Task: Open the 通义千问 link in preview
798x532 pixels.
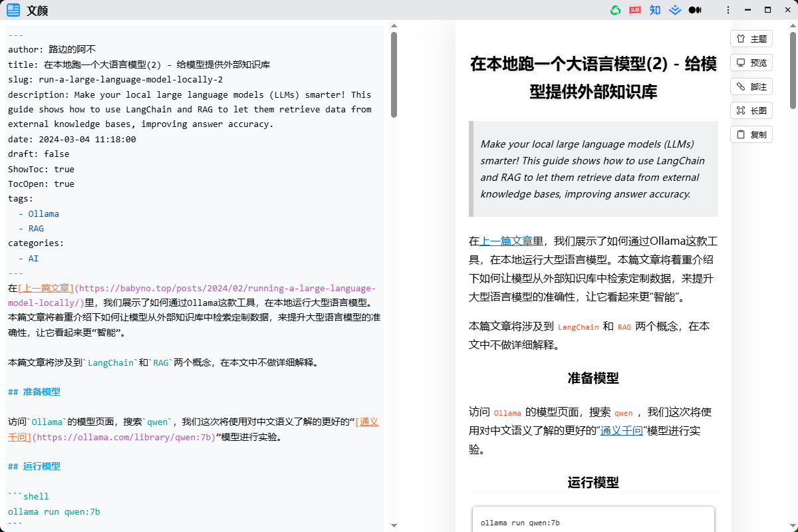Action: tap(621, 430)
